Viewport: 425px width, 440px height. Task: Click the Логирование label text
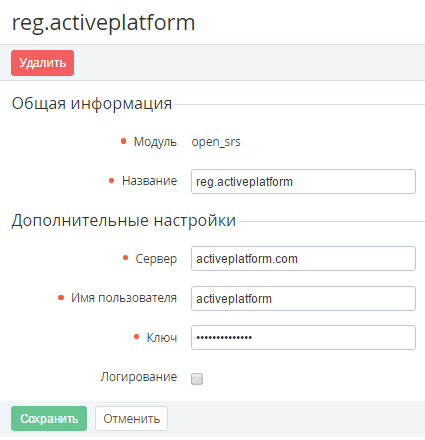(139, 377)
